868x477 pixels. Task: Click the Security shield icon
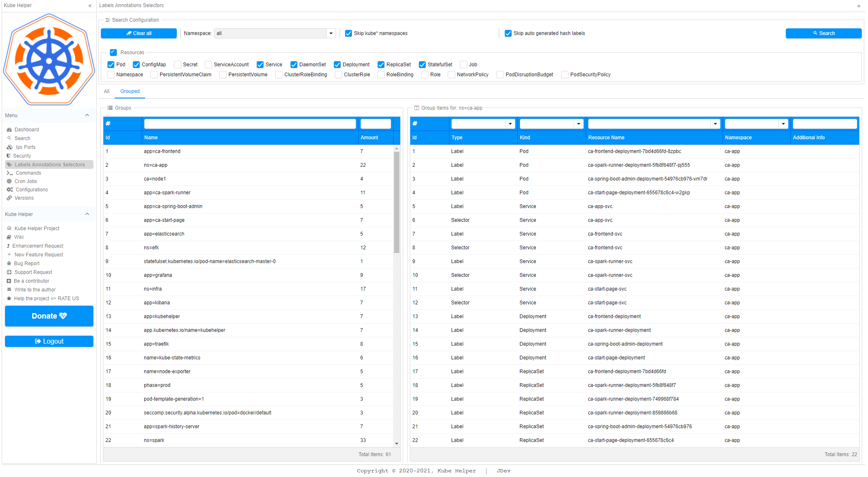8,156
